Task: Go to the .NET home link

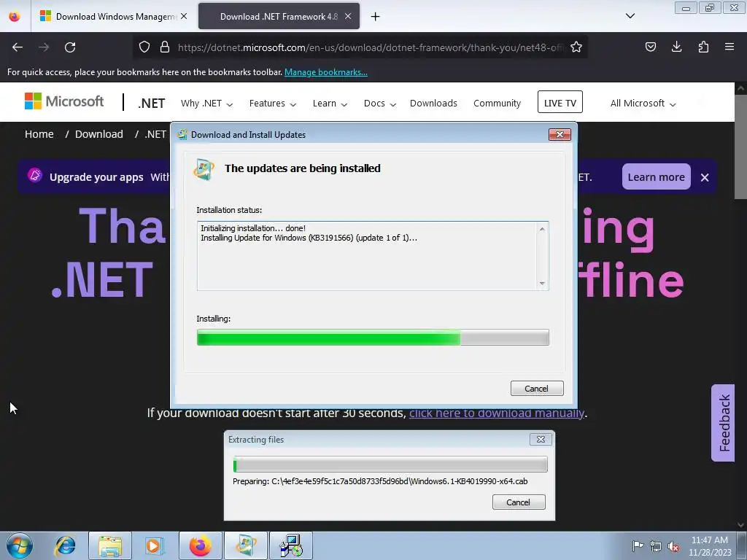Action: coord(152,103)
